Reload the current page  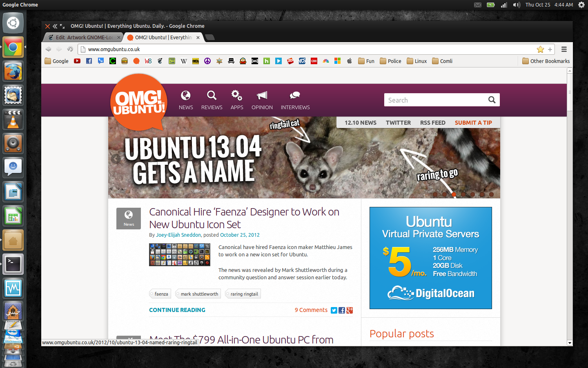(70, 49)
